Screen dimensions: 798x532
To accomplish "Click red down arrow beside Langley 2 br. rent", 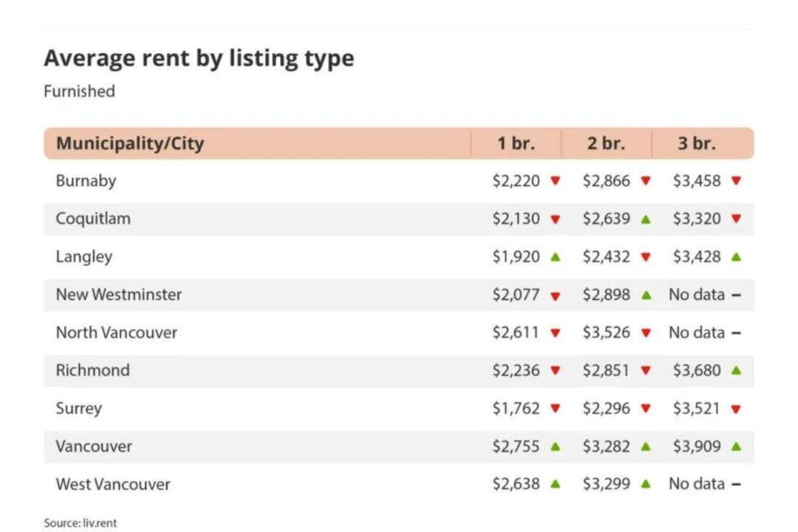I will (x=647, y=257).
